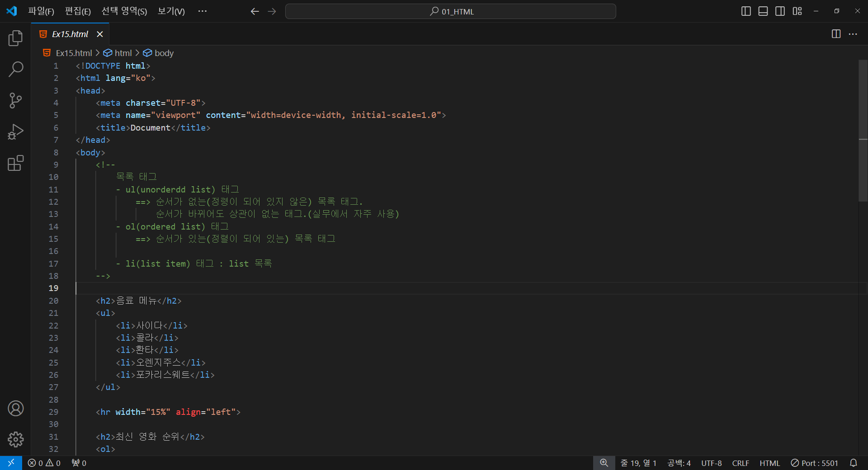This screenshot has height=470, width=868.
Task: Click the <ol> tag on line 32
Action: click(x=105, y=449)
